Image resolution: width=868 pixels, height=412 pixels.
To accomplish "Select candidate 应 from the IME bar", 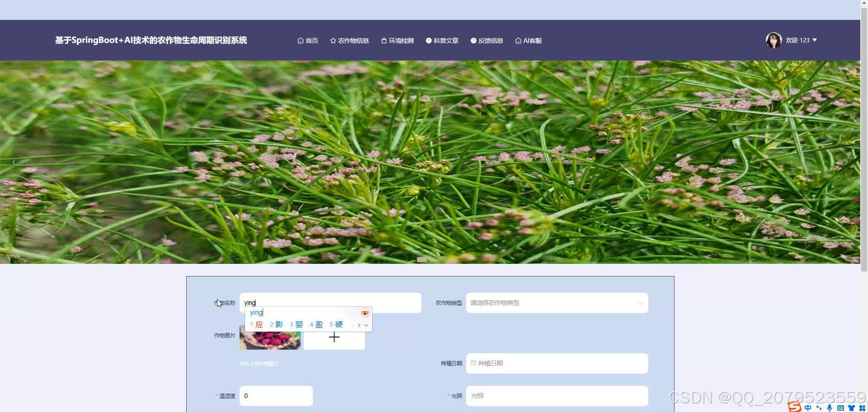I will point(258,324).
